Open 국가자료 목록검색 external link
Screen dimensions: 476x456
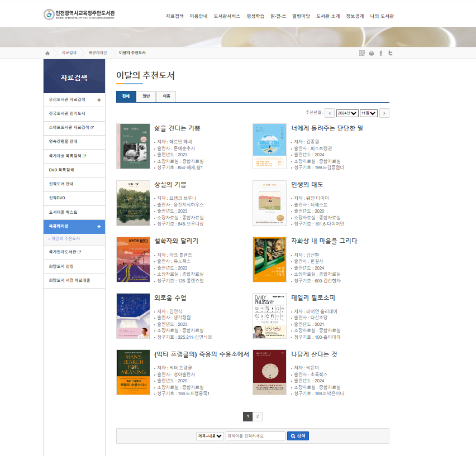coord(74,156)
